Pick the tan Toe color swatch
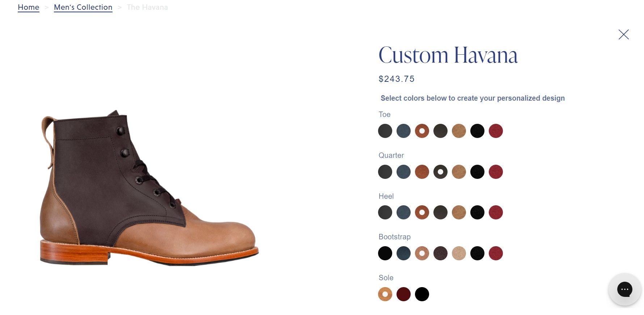 tap(459, 131)
